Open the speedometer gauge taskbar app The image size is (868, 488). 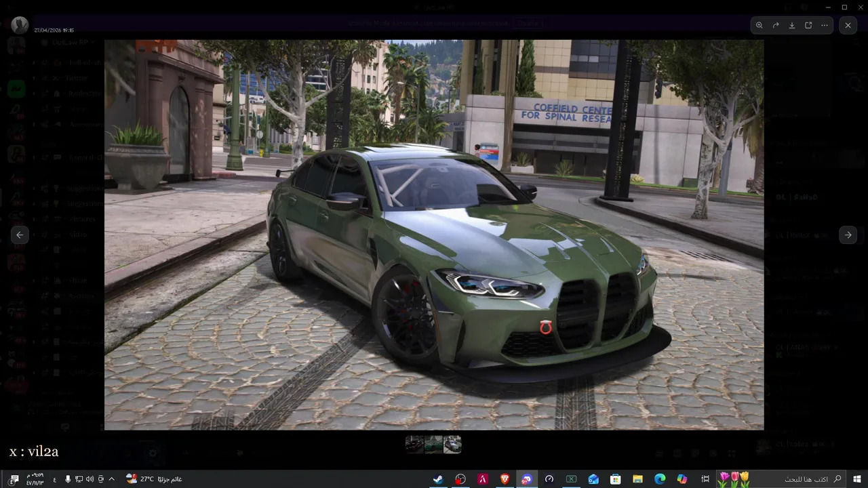click(549, 479)
